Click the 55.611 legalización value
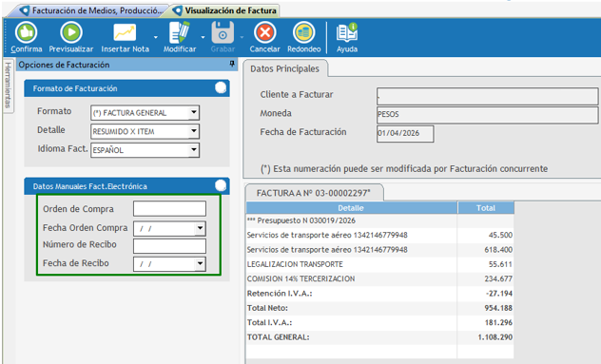The width and height of the screenshot is (601, 364). coord(500,264)
